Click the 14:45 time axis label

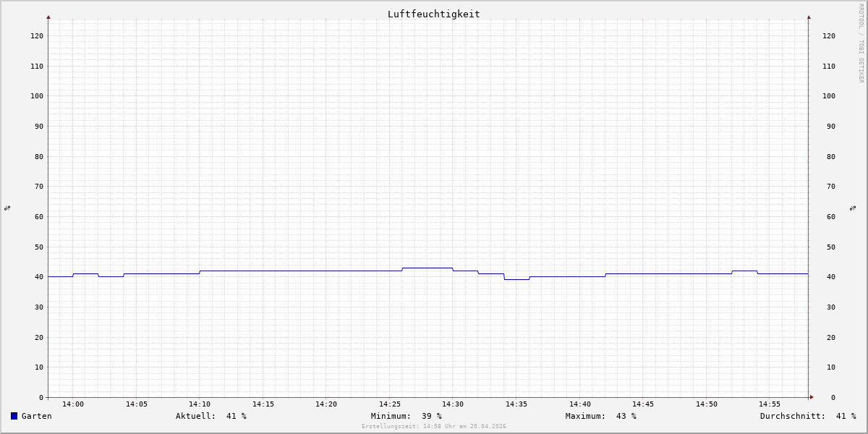pyautogui.click(x=643, y=404)
